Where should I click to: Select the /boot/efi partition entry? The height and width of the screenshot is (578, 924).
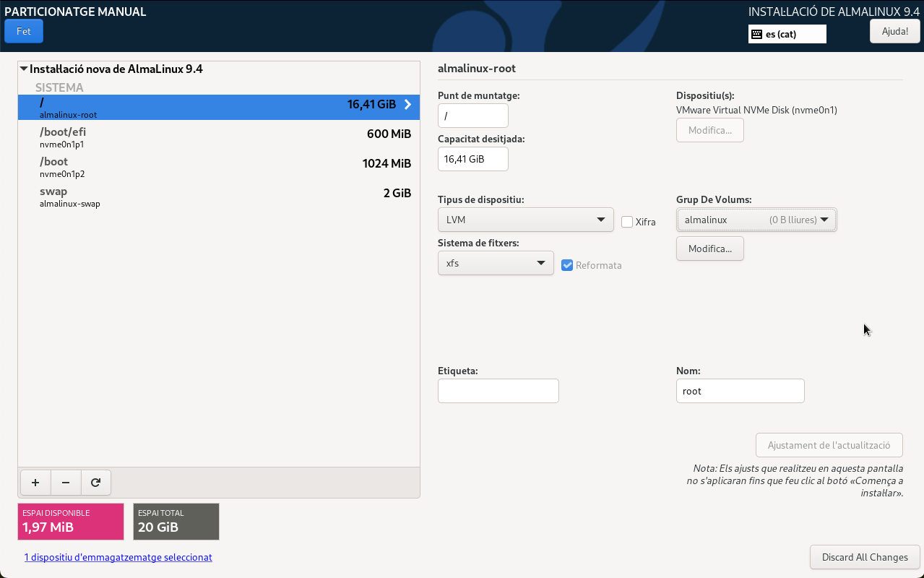tap(218, 137)
